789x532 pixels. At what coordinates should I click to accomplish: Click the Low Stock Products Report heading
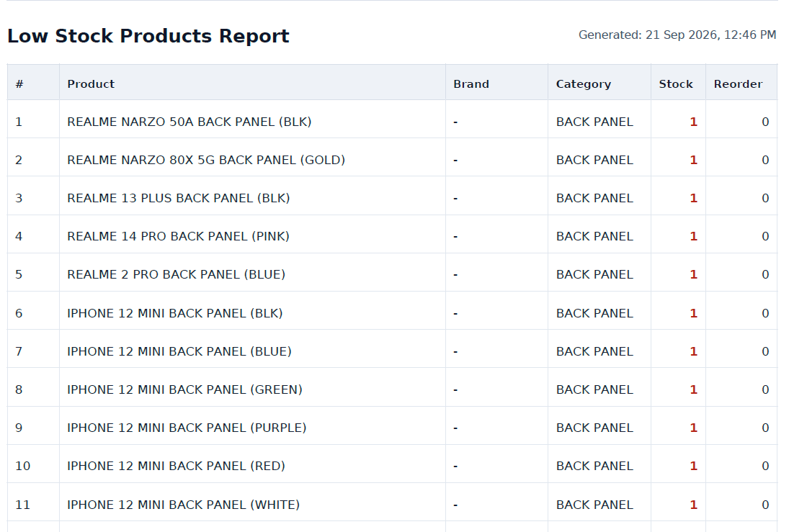148,36
